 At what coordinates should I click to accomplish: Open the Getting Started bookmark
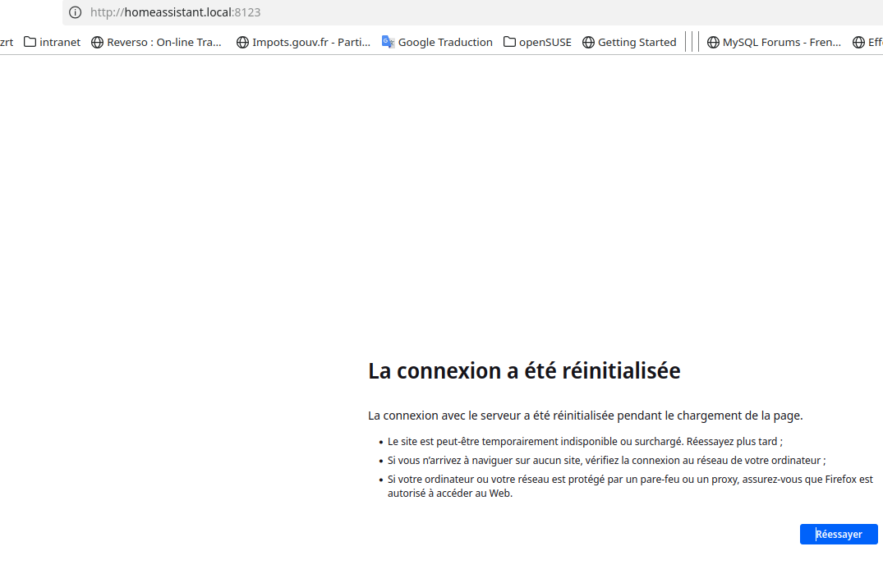click(637, 42)
